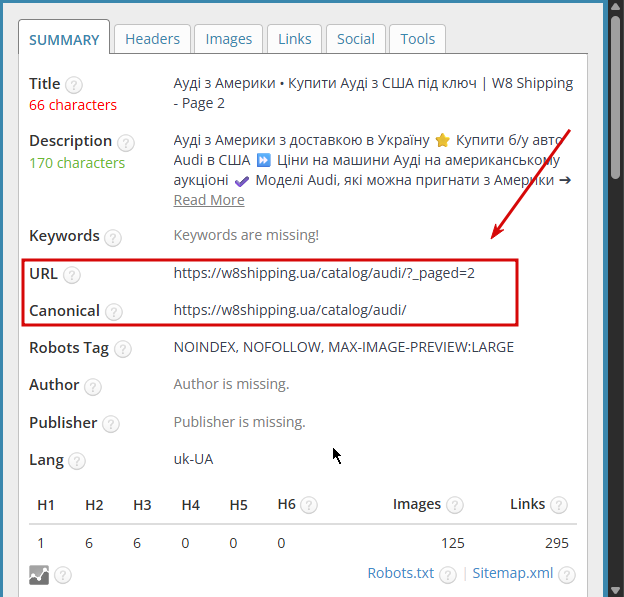Click the help icon beside Publisher
Screen dimensions: 624x597
tap(111, 424)
